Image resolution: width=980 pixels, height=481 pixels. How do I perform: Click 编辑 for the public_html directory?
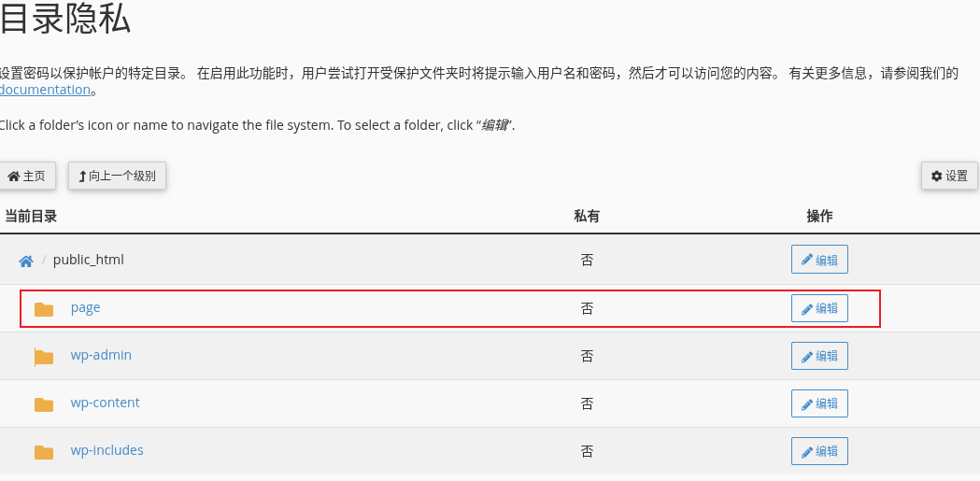[819, 260]
